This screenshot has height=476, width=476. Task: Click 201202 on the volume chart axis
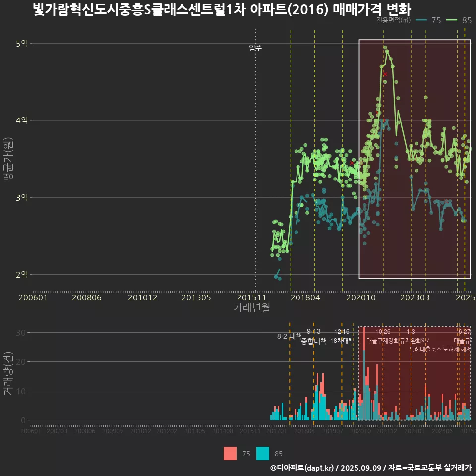point(167,431)
